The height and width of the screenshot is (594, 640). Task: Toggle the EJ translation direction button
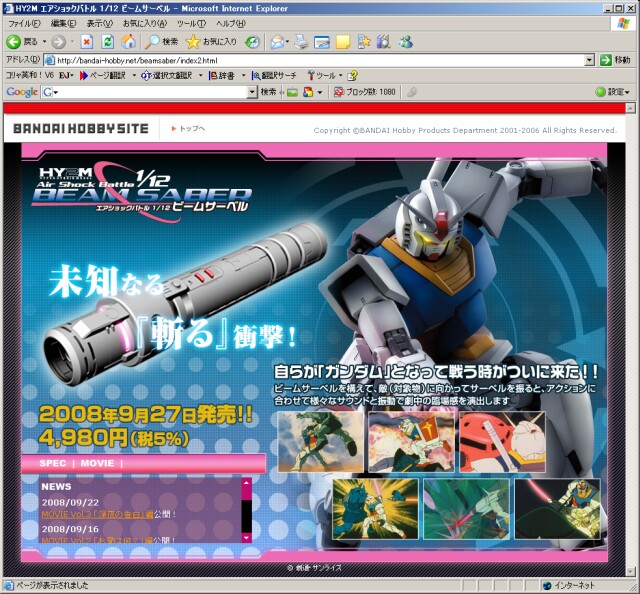pos(66,76)
